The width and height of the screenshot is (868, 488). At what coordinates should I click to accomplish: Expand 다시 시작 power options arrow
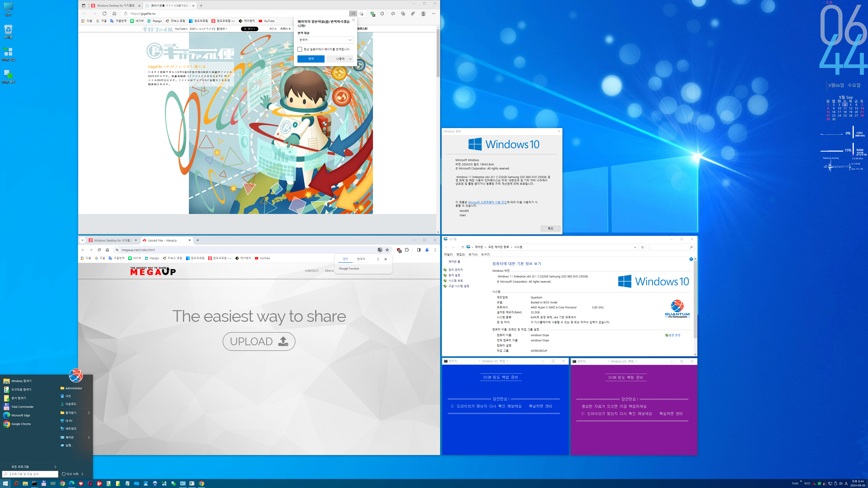click(x=82, y=474)
